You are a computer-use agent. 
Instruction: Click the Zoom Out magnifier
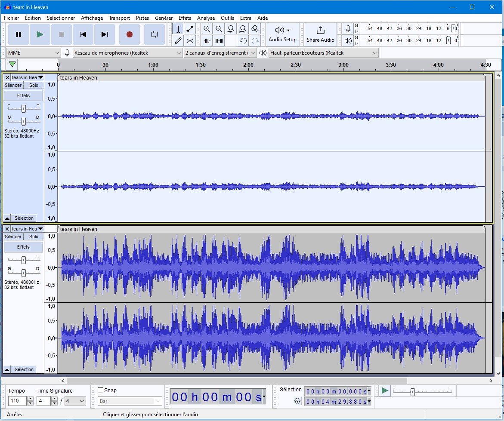coord(219,29)
